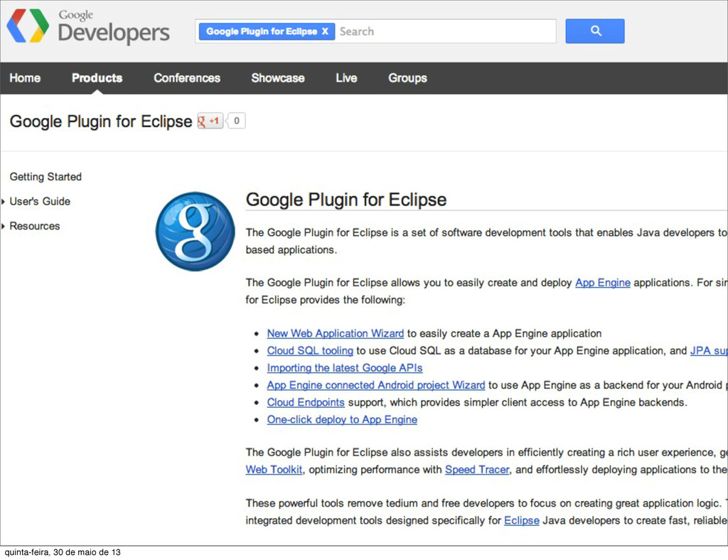Open Importing the latest Google APIs link
This screenshot has width=728, height=560.
345,367
